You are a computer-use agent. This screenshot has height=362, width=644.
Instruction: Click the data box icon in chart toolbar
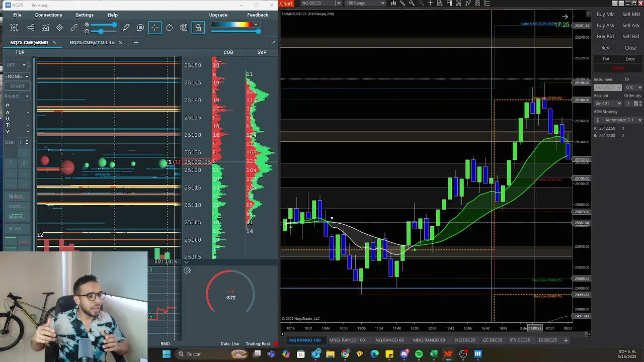tap(440, 3)
